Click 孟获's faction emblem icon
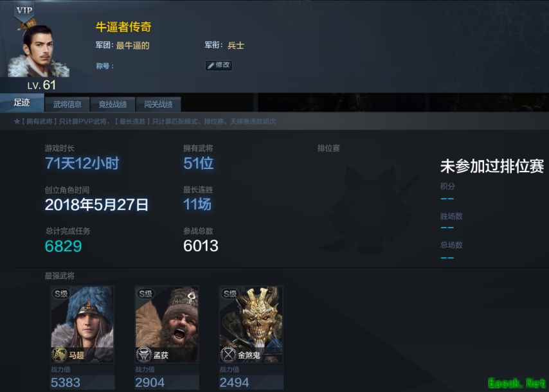The image size is (549, 392). click(x=143, y=354)
